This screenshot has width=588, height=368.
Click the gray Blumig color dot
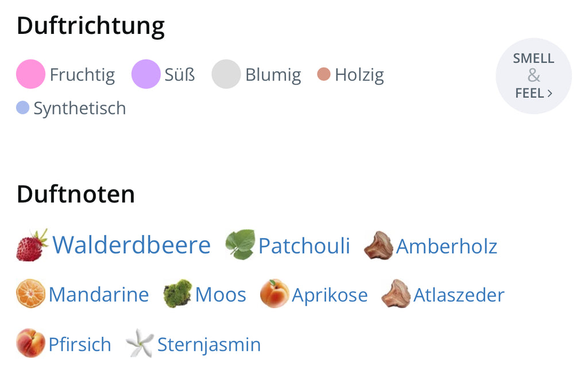coord(226,74)
